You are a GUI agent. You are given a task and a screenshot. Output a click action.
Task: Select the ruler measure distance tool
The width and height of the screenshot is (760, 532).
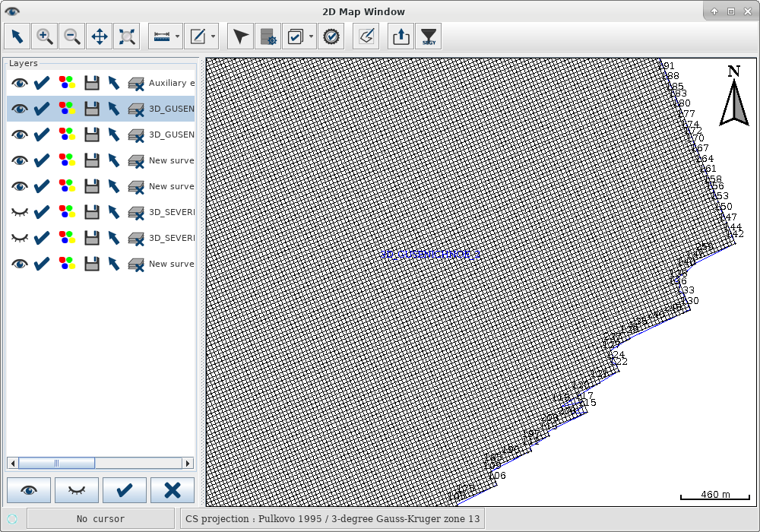coord(161,36)
